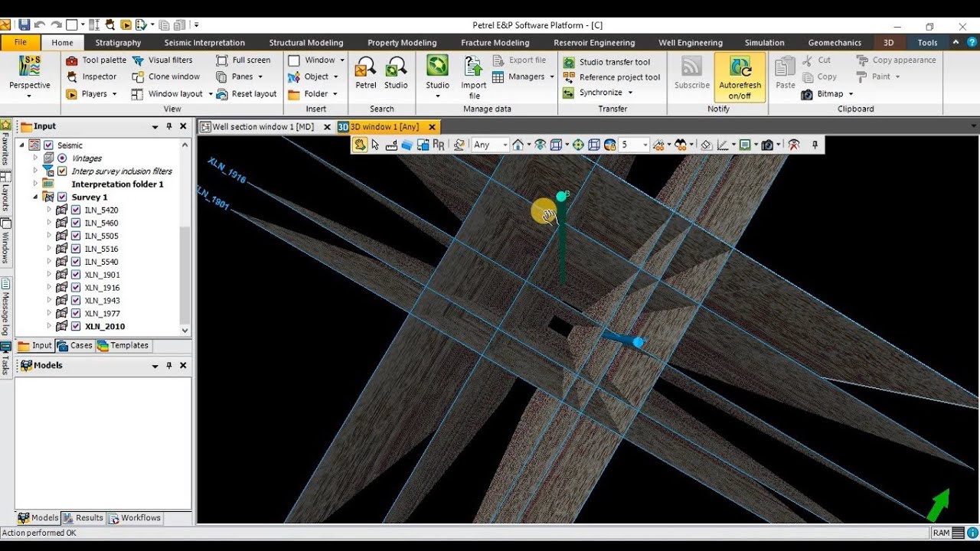Toggle the axis icon in 3D toolbar

point(723,145)
